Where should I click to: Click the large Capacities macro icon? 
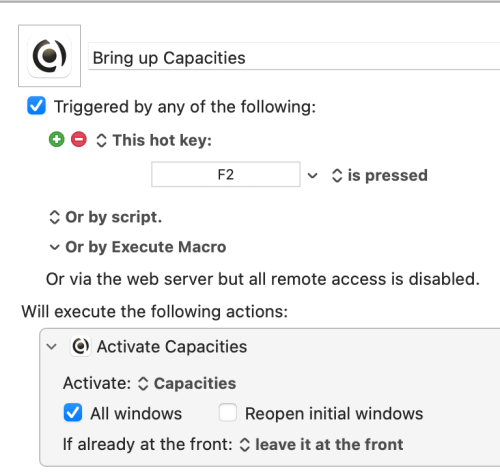point(49,56)
